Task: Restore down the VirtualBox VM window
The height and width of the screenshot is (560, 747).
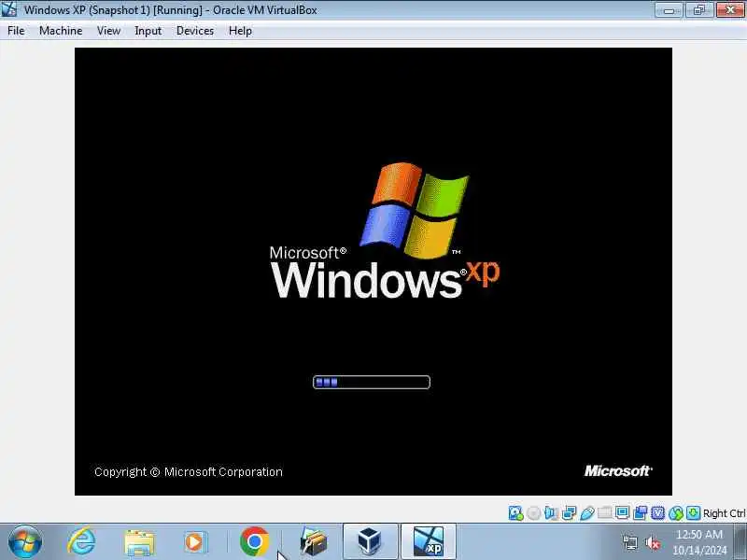Action: (x=698, y=10)
